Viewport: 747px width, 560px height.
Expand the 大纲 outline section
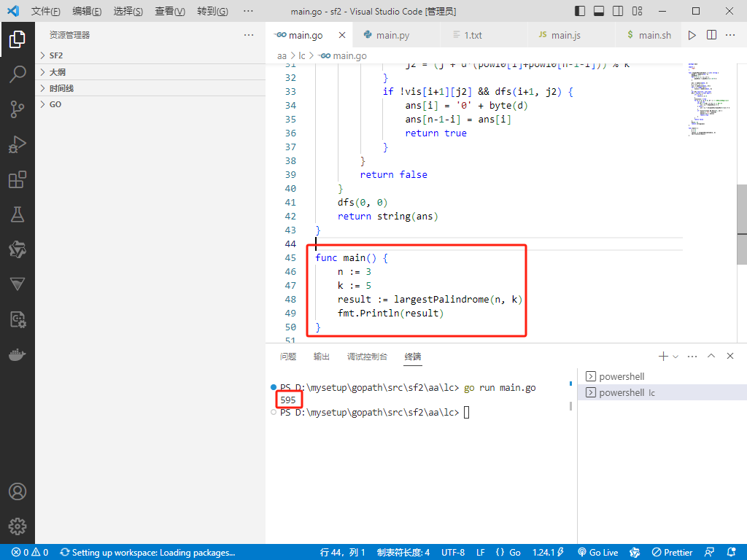coord(150,72)
